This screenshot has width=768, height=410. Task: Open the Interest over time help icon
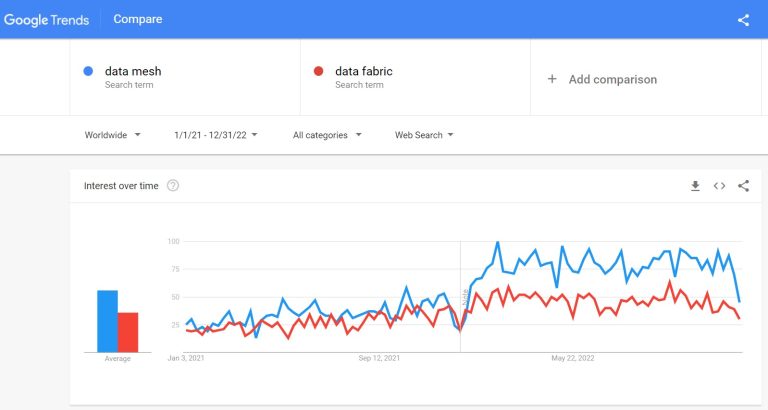pyautogui.click(x=173, y=186)
